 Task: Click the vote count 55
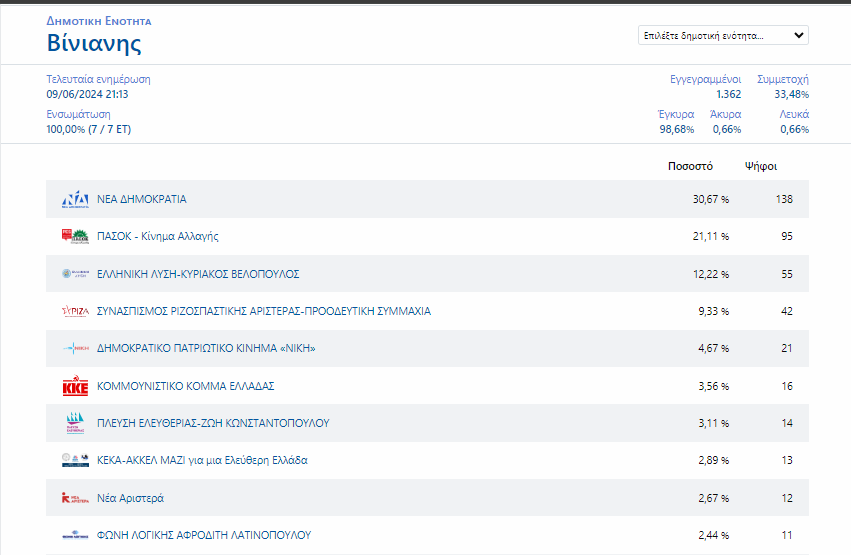787,274
